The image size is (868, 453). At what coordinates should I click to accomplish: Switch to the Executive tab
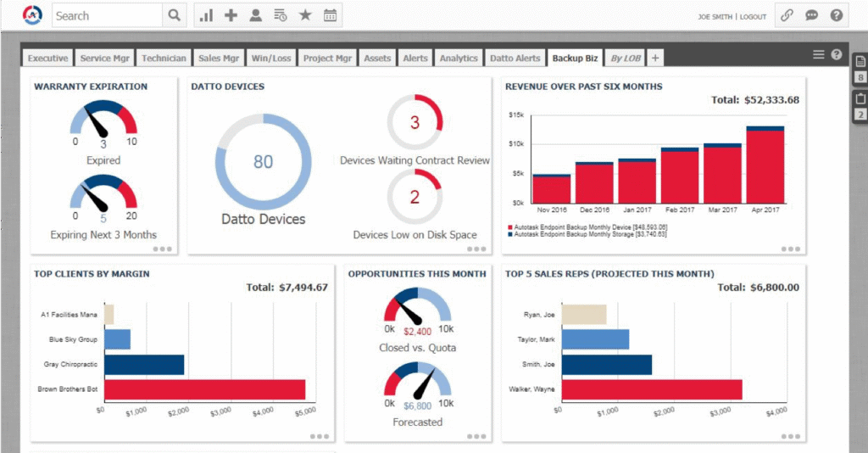point(47,59)
